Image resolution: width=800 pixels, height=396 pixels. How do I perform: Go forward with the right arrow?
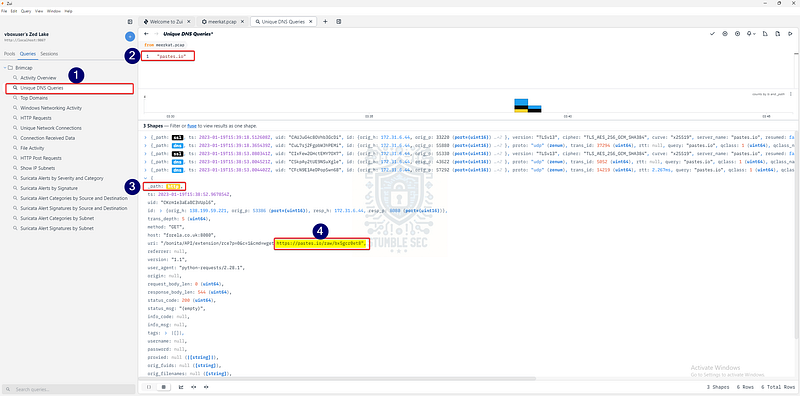pos(156,34)
